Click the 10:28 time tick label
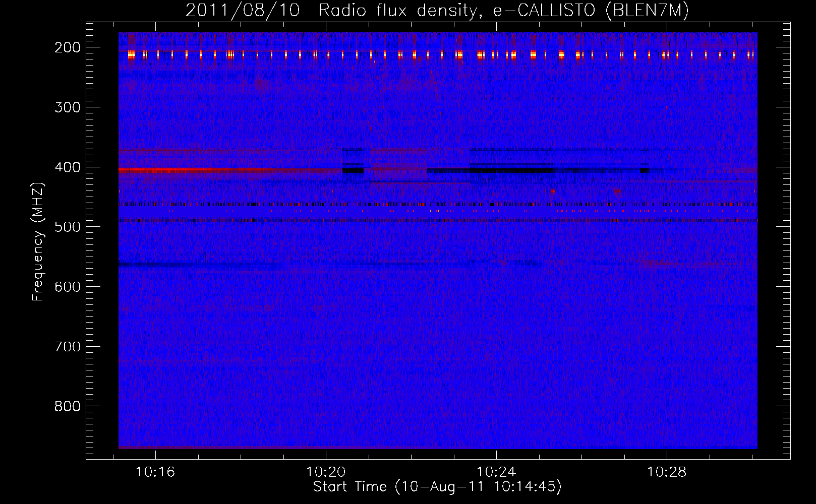The image size is (816, 504). 667,472
